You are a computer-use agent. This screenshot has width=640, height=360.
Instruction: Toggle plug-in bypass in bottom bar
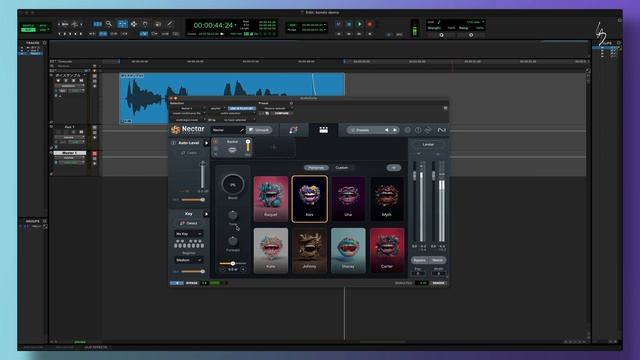191,283
